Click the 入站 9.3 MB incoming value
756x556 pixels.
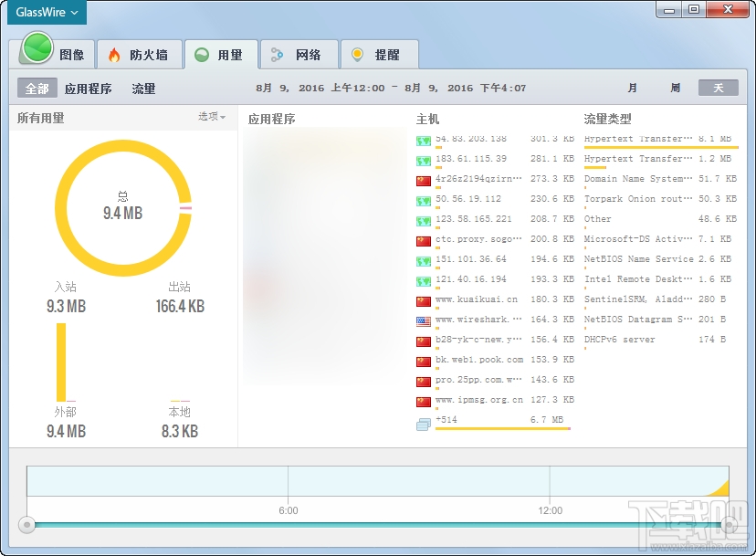point(66,306)
